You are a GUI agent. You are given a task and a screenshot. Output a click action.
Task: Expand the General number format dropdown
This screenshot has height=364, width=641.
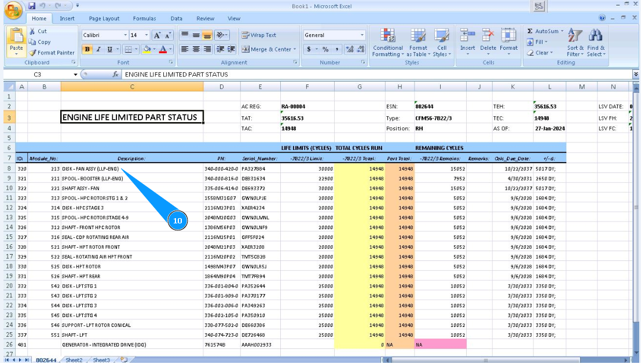[362, 35]
